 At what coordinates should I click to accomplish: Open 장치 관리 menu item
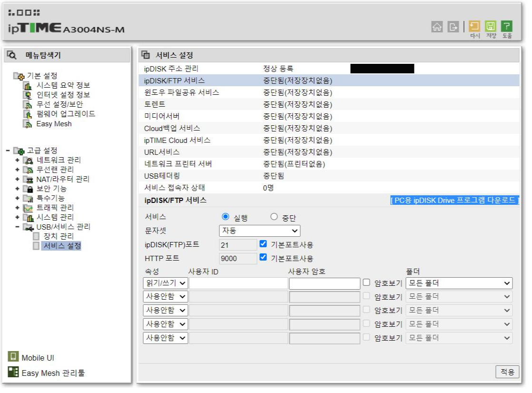[x=59, y=236]
